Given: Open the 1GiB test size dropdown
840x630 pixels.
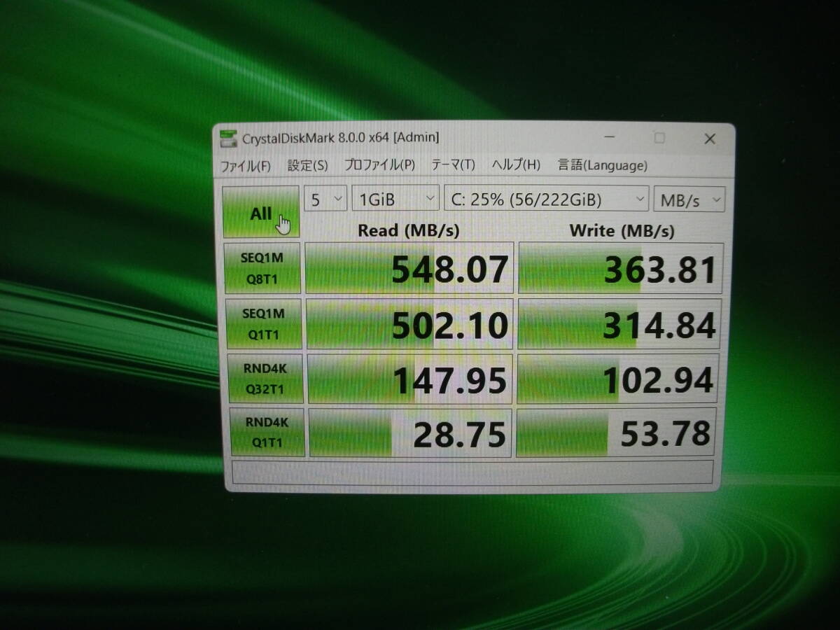Looking at the screenshot, I should 395,199.
